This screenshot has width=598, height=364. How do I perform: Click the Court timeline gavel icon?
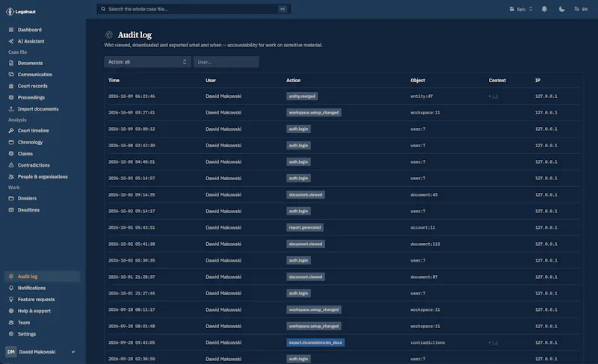click(11, 130)
